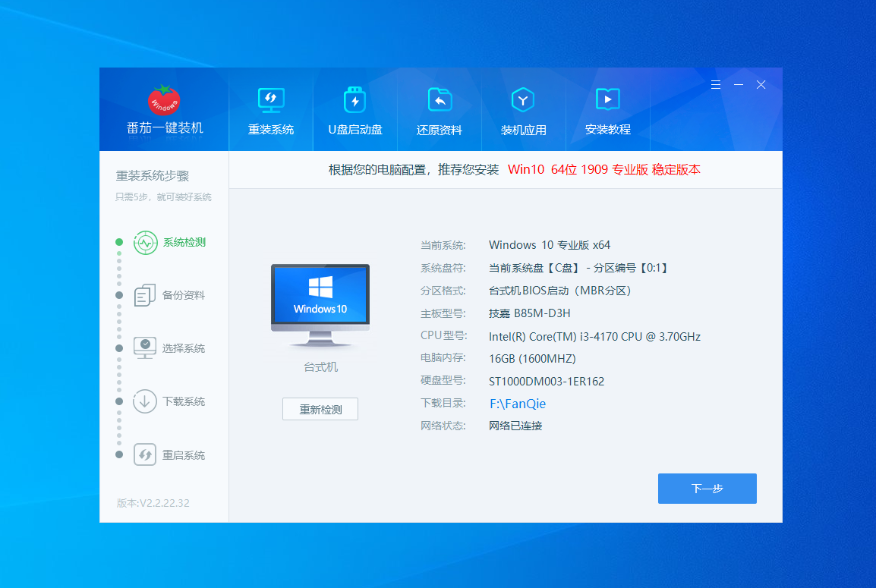Click the 台式机 label under the monitor

[320, 367]
